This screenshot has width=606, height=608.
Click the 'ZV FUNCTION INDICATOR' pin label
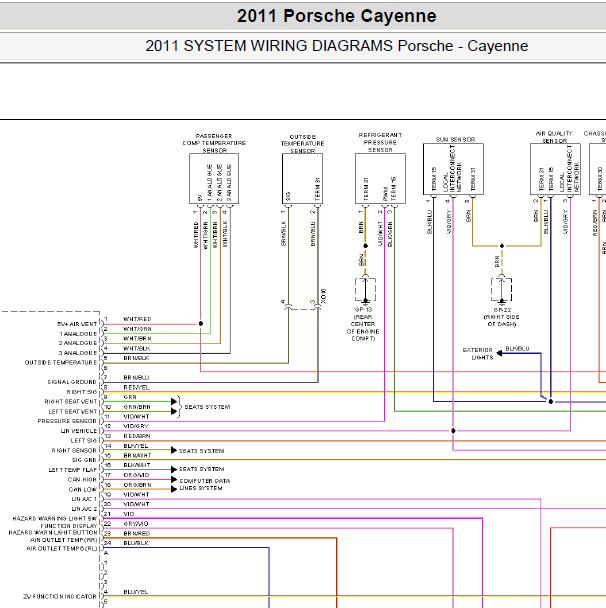tap(60, 596)
